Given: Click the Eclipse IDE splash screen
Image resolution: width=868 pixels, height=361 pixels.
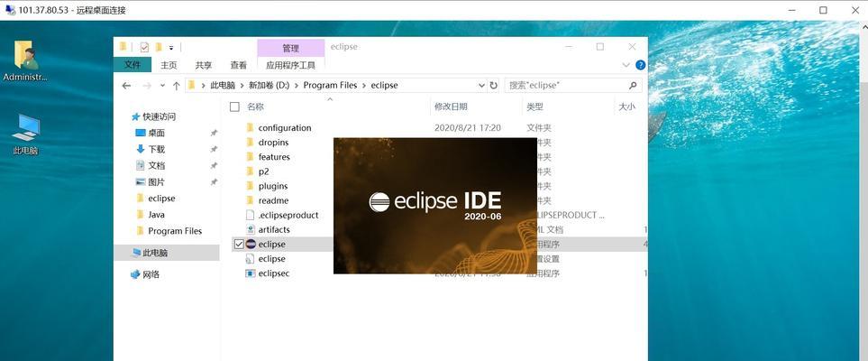Looking at the screenshot, I should coord(435,205).
